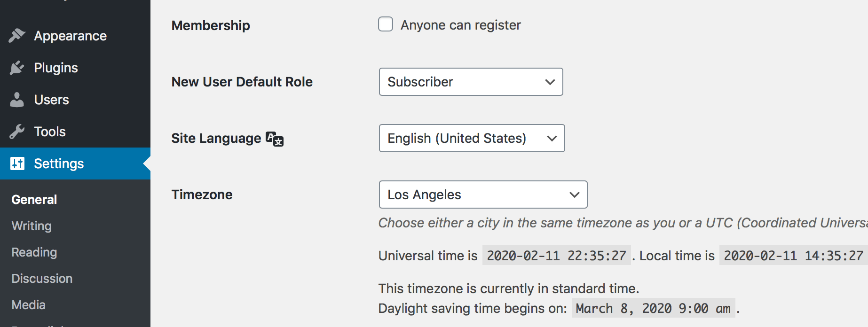Open the Media settings
The width and height of the screenshot is (868, 327).
(28, 304)
